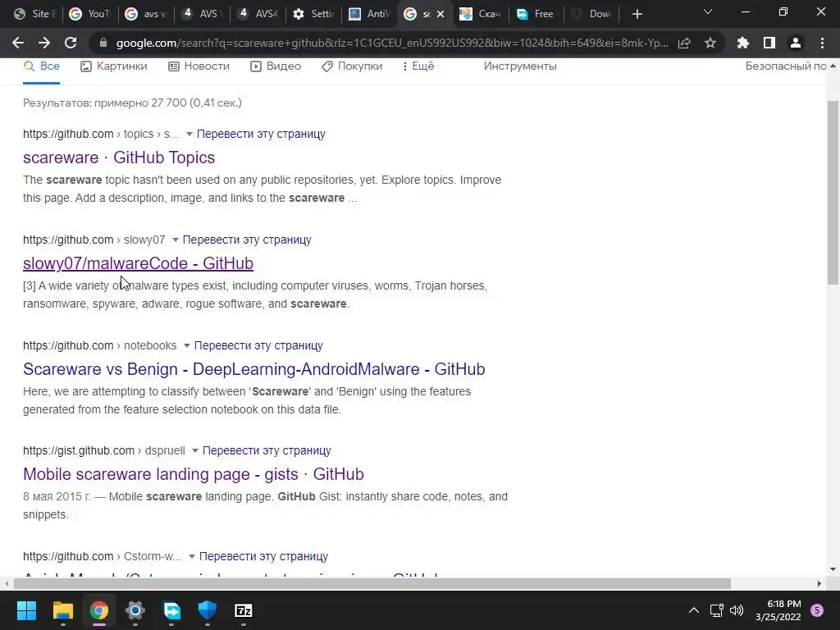Expand dropdown arrow next to slowy07 URL
840x630 pixels.
(x=176, y=240)
